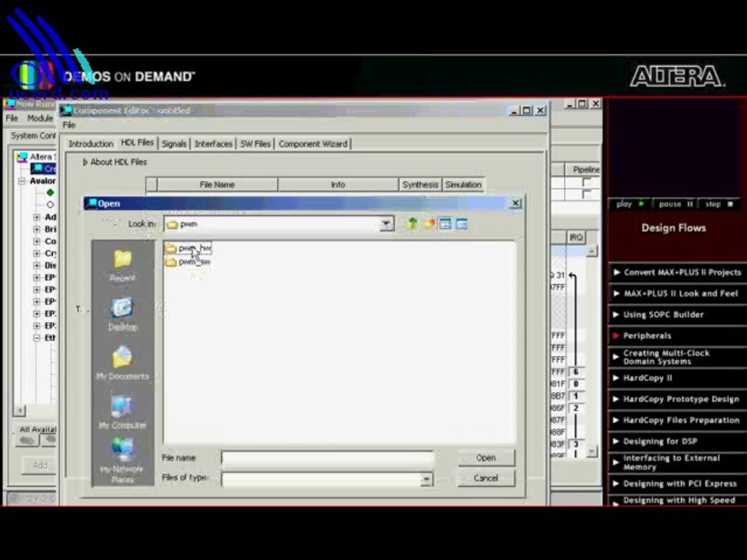747x560 pixels.
Task: Close the Open dialog with X
Action: coord(515,203)
